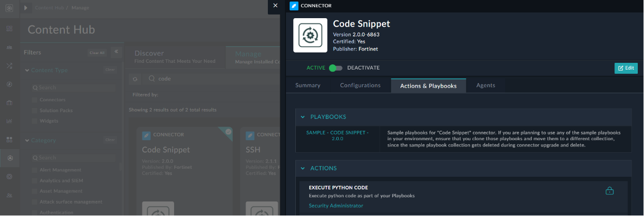Open the Agents tab
The height and width of the screenshot is (216, 644).
[485, 86]
